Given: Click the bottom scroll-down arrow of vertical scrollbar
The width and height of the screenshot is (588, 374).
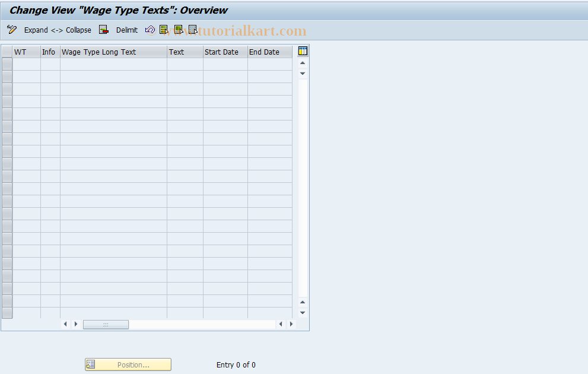Looking at the screenshot, I should [303, 313].
